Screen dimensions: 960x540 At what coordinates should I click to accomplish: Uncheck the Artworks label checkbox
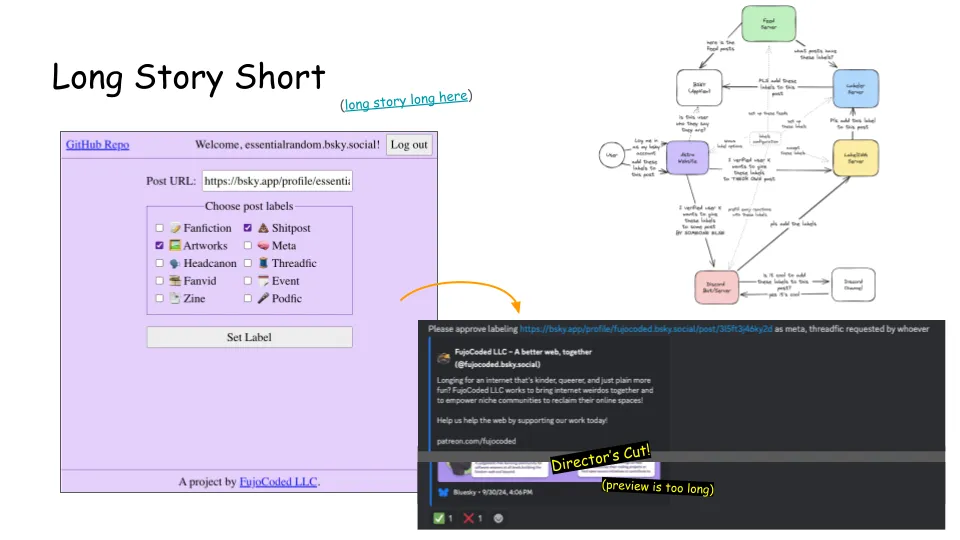point(159,245)
